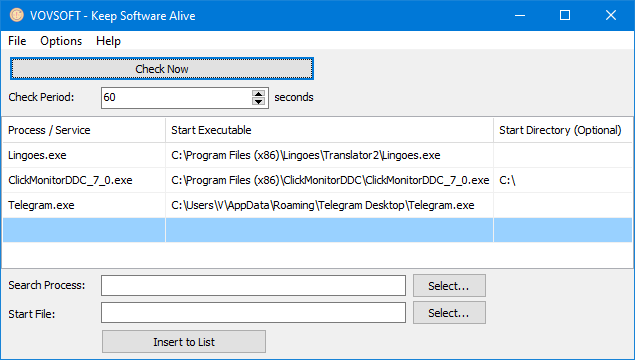
Task: Click the Process / Service column header
Action: (x=84, y=130)
